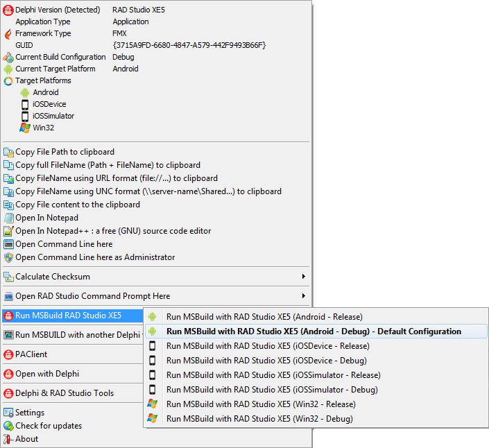Click the console icon for Open Command Line here
The height and width of the screenshot is (448, 489).
click(8, 244)
